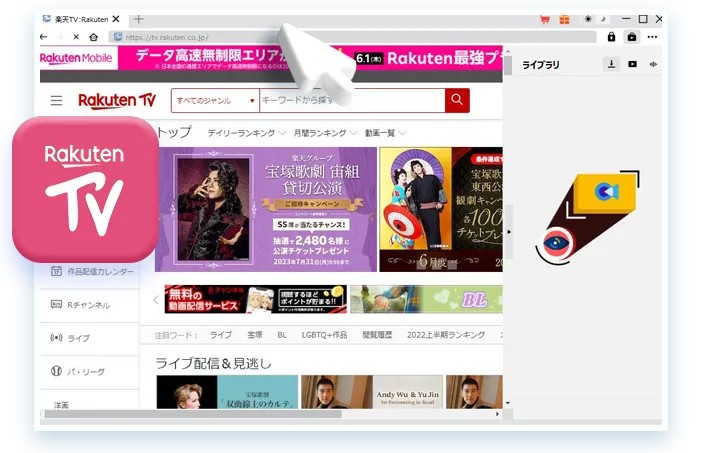Image resolution: width=713 pixels, height=453 pixels.
Task: Click the LGBTQ+作品 keyword link
Action: (x=324, y=335)
